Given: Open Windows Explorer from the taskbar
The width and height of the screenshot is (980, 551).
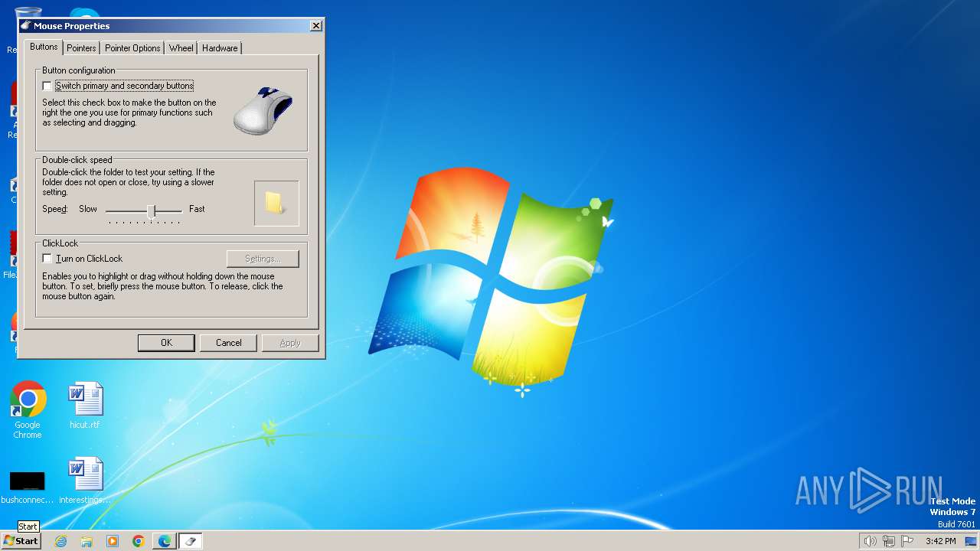Looking at the screenshot, I should pyautogui.click(x=87, y=541).
